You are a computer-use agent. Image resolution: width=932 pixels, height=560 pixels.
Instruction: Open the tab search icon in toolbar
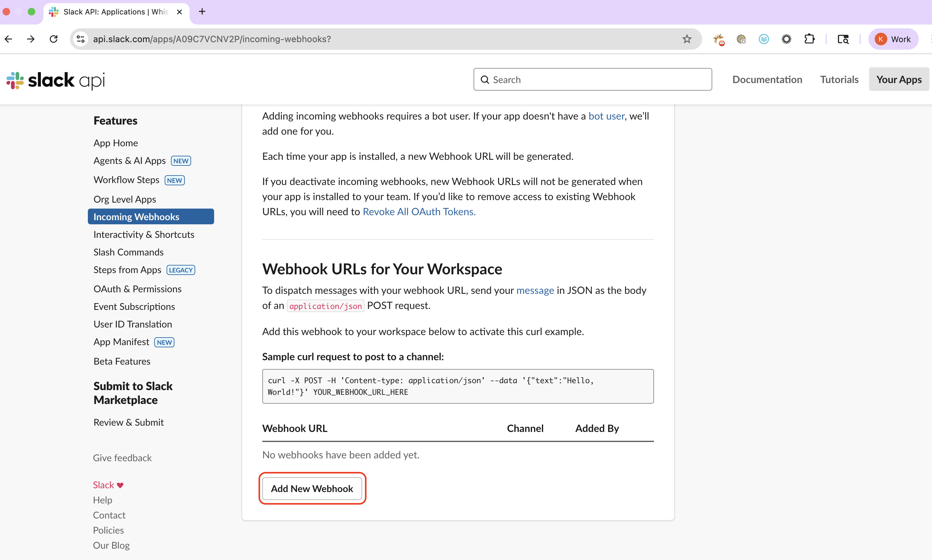pyautogui.click(x=843, y=39)
